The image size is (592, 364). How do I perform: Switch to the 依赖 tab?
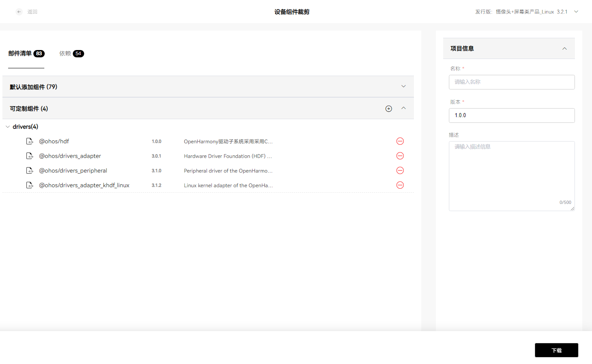pos(65,53)
